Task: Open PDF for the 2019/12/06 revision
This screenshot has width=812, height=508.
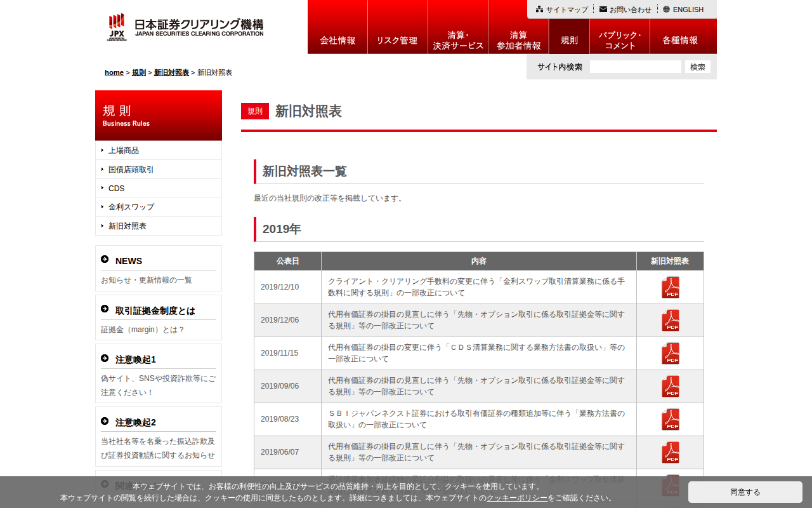Action: click(x=670, y=321)
